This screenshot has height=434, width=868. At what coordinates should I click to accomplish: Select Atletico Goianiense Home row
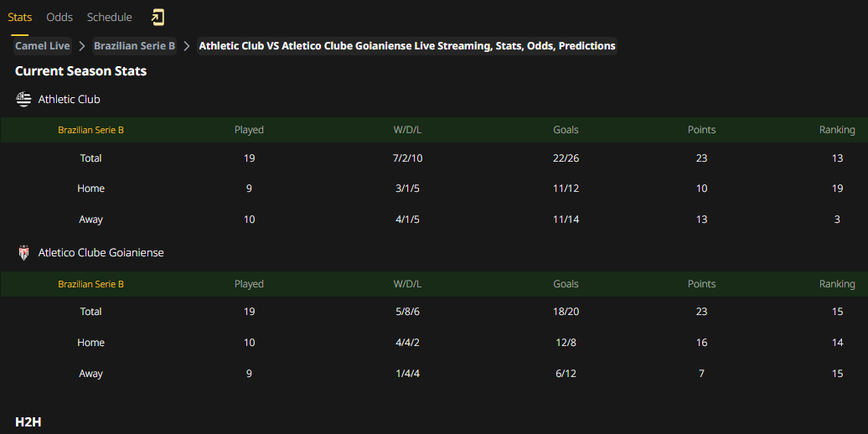point(434,343)
